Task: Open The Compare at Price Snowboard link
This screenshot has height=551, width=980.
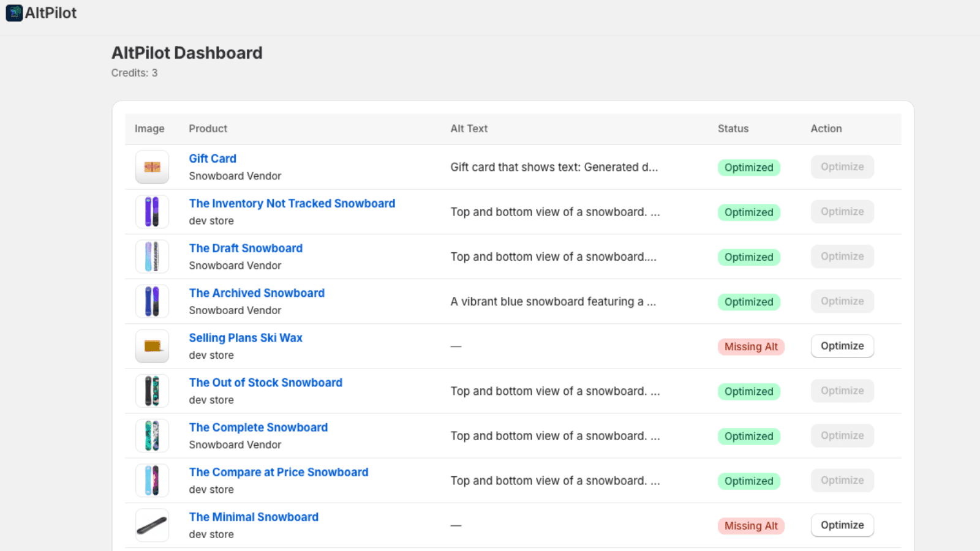Action: (278, 472)
